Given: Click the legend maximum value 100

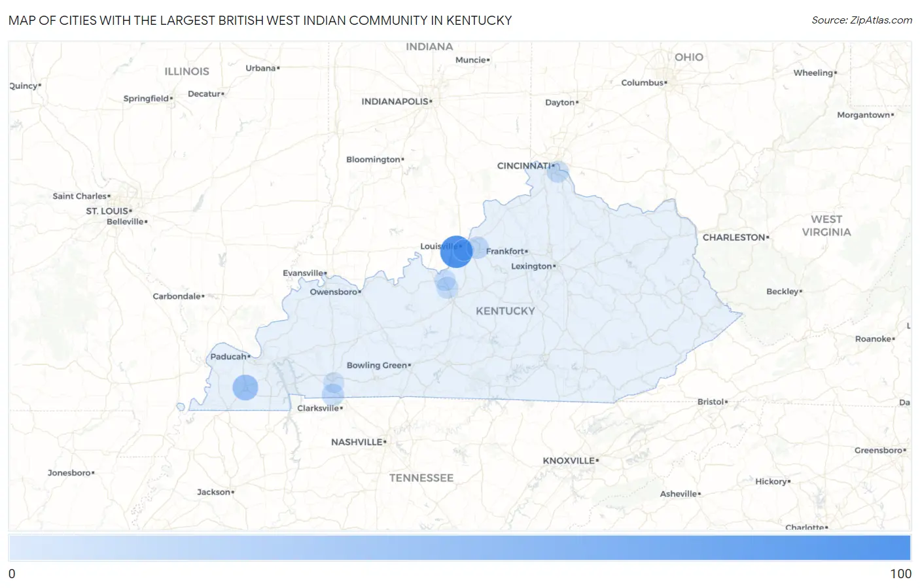Looking at the screenshot, I should [x=900, y=574].
